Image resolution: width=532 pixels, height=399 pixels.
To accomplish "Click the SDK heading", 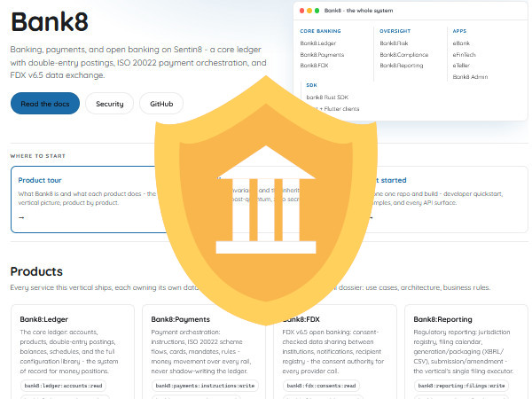I will 311,85.
